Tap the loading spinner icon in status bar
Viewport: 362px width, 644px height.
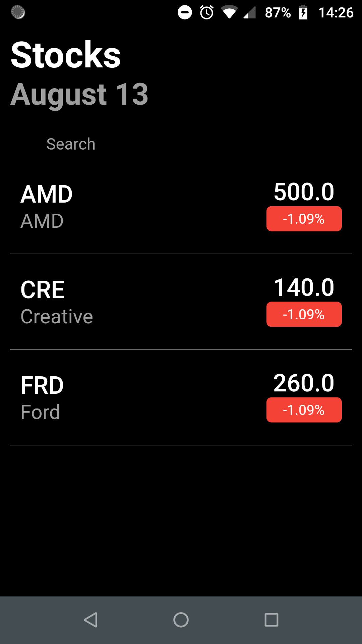(18, 12)
